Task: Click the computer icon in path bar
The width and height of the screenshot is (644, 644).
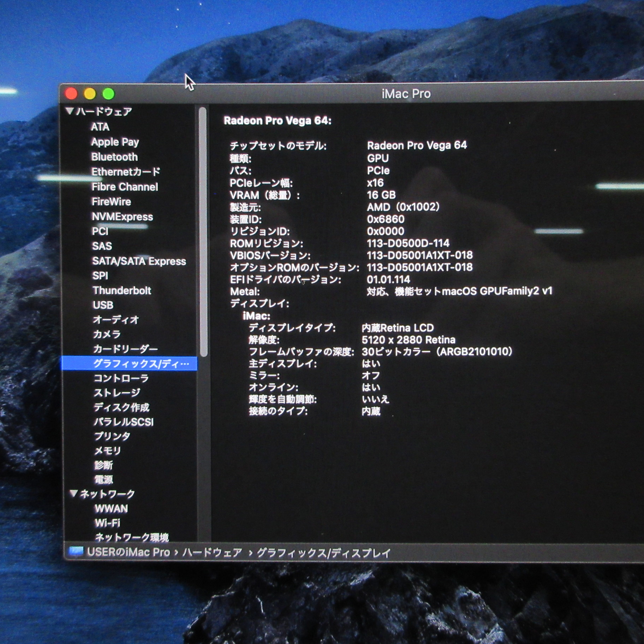Action: coord(76,551)
